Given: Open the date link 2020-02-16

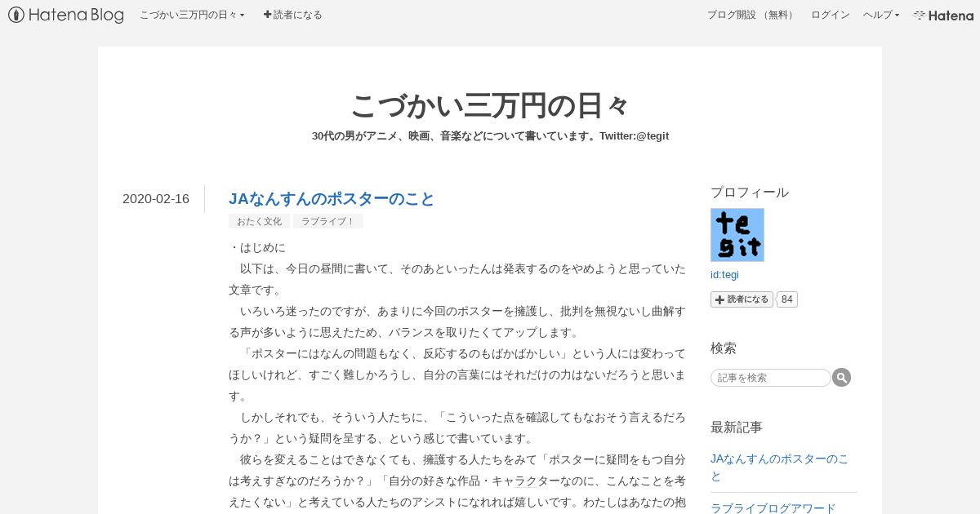Looking at the screenshot, I should click(156, 198).
